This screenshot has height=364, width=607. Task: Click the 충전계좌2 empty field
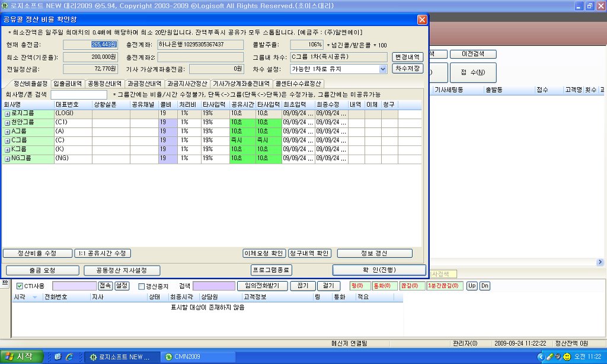[x=200, y=58]
